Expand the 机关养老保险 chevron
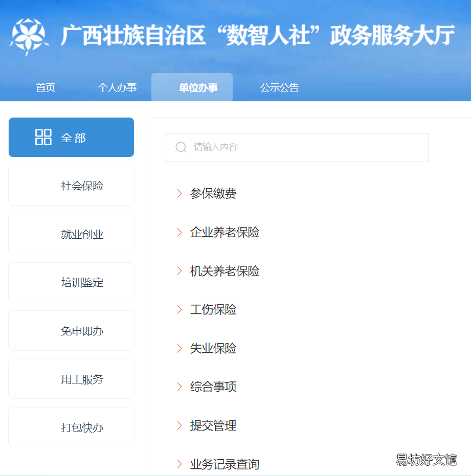 coord(180,271)
